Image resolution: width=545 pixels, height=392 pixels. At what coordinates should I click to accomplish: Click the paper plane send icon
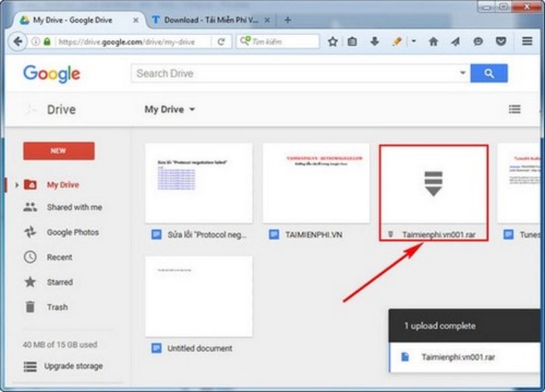455,42
